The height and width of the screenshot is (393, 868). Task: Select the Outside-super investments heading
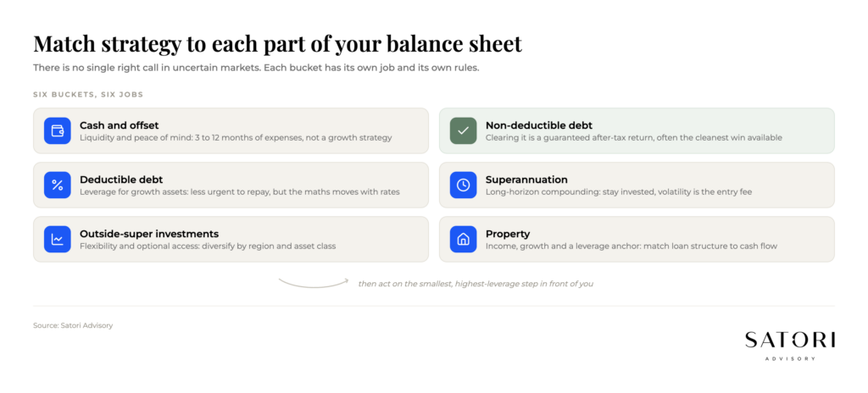coord(149,234)
